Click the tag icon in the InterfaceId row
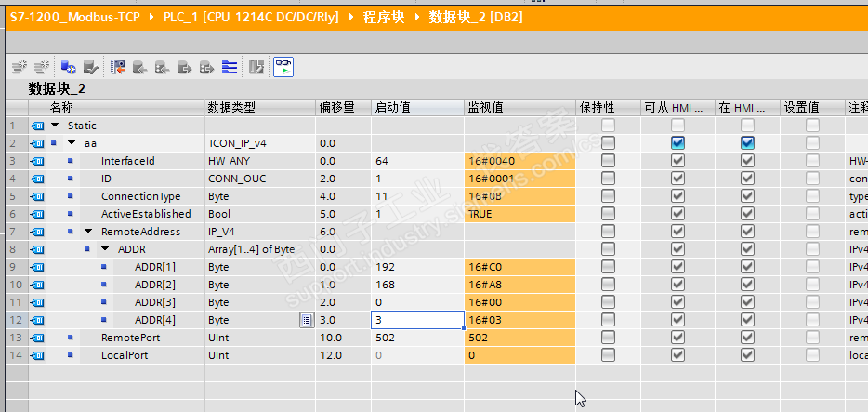This screenshot has height=412, width=868. coord(37,161)
